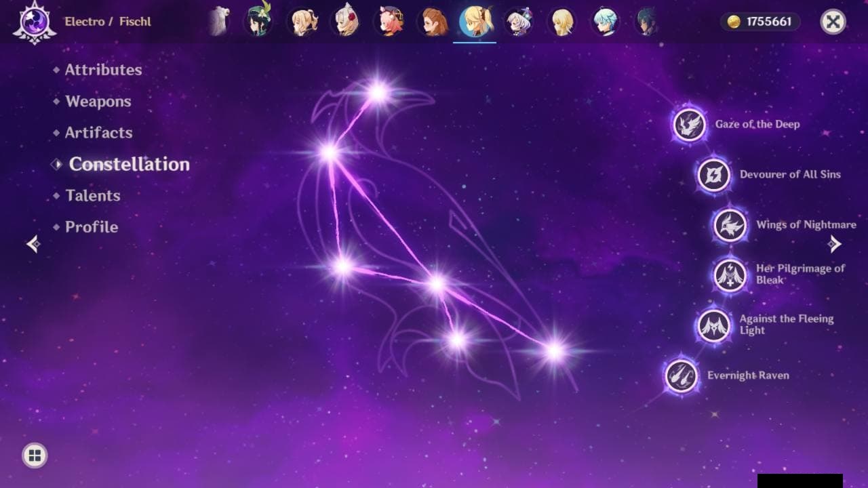This screenshot has height=488, width=868.
Task: Close the character screen with X
Action: [x=833, y=22]
